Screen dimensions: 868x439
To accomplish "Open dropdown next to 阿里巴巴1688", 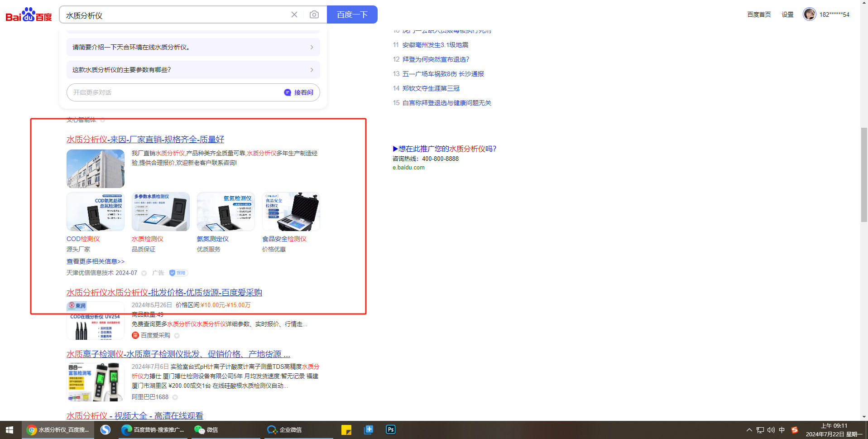I will (x=175, y=397).
